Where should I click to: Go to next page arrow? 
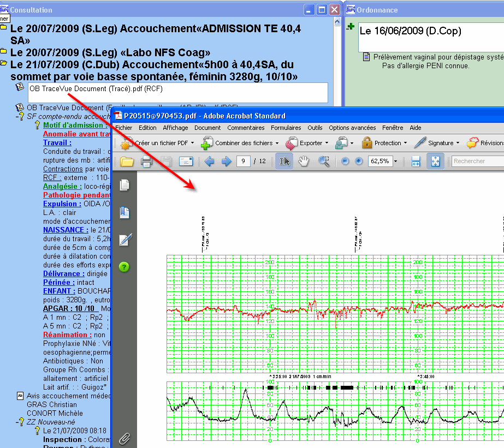point(226,161)
